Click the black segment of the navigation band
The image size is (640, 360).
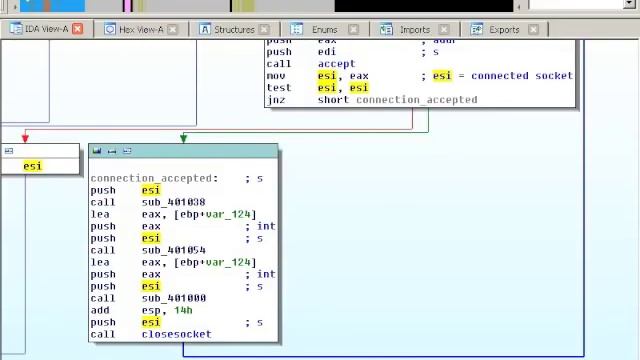pyautogui.click(x=424, y=6)
